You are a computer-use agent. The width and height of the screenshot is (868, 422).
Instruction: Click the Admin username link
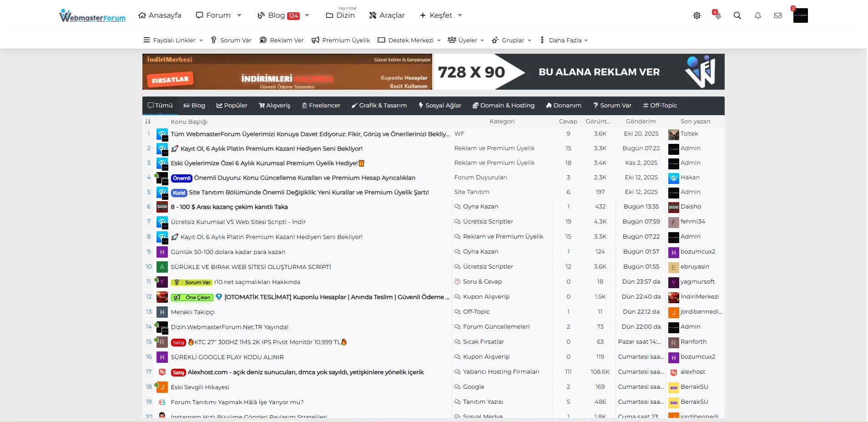tap(691, 148)
